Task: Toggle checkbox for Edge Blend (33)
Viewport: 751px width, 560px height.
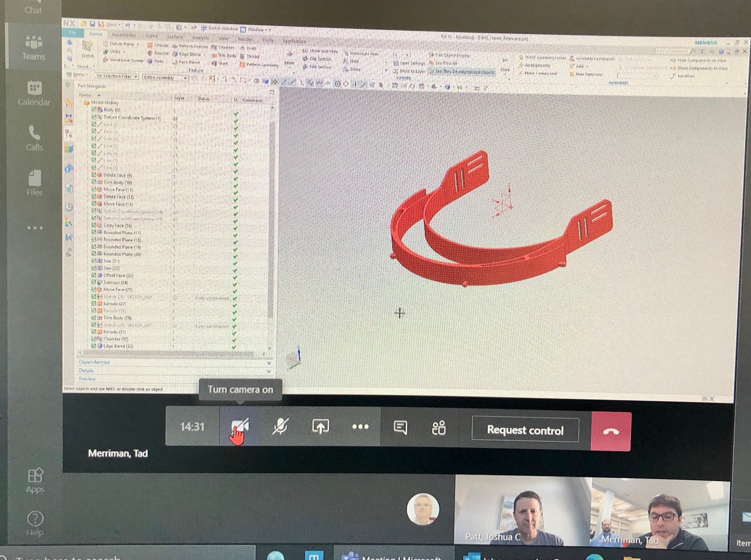Action: pos(94,345)
